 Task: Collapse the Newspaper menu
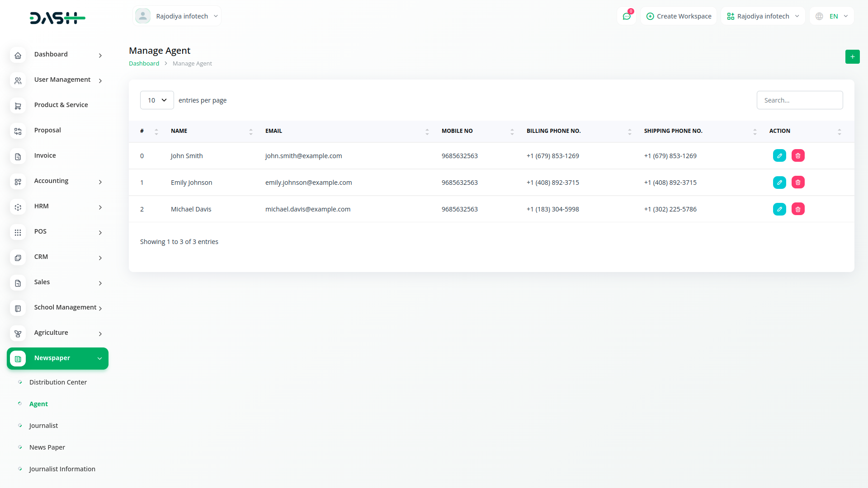(x=99, y=358)
